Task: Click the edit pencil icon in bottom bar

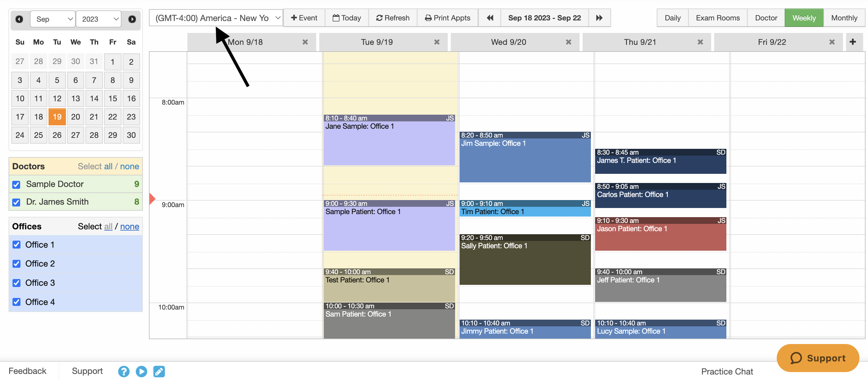Action: click(x=158, y=371)
